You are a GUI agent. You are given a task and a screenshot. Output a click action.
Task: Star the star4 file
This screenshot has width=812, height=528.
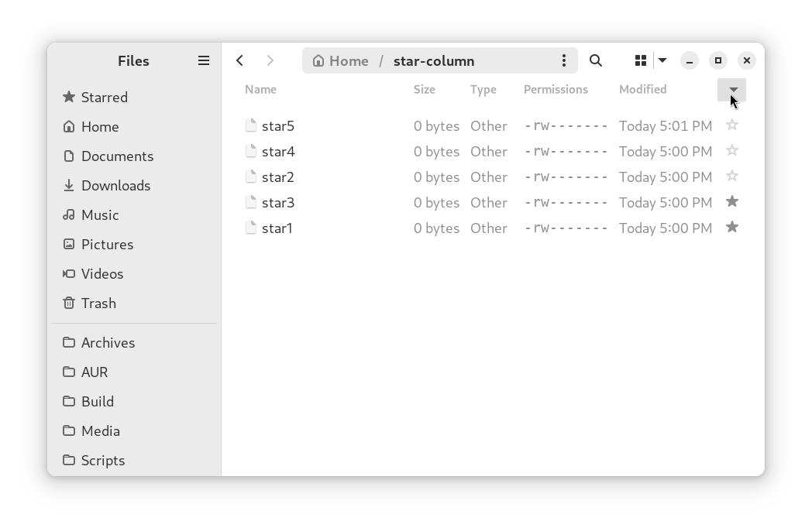731,151
